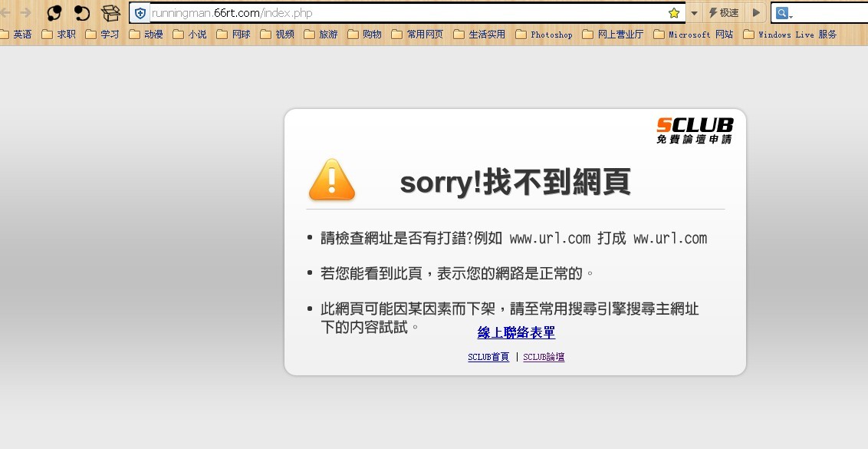Open the Photoshop bookmark folder

[544, 35]
